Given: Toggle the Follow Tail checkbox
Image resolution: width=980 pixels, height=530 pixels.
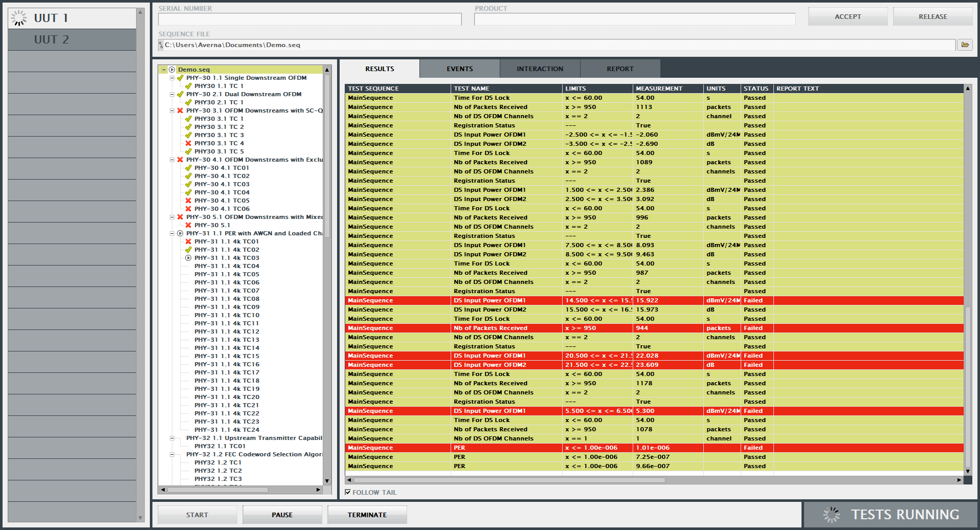Looking at the screenshot, I should (x=348, y=492).
